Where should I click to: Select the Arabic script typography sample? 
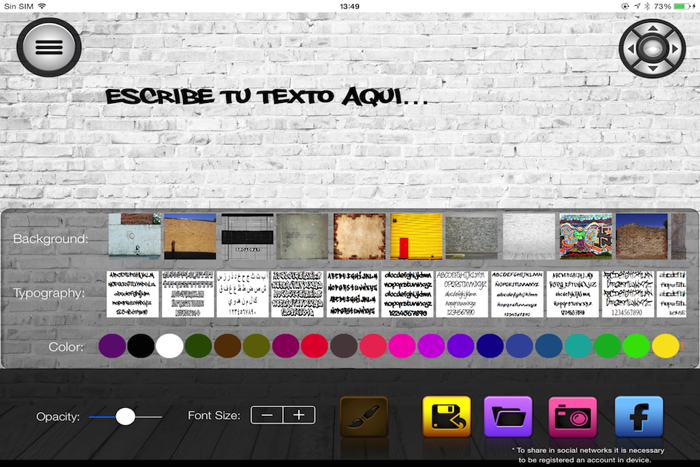[242, 294]
